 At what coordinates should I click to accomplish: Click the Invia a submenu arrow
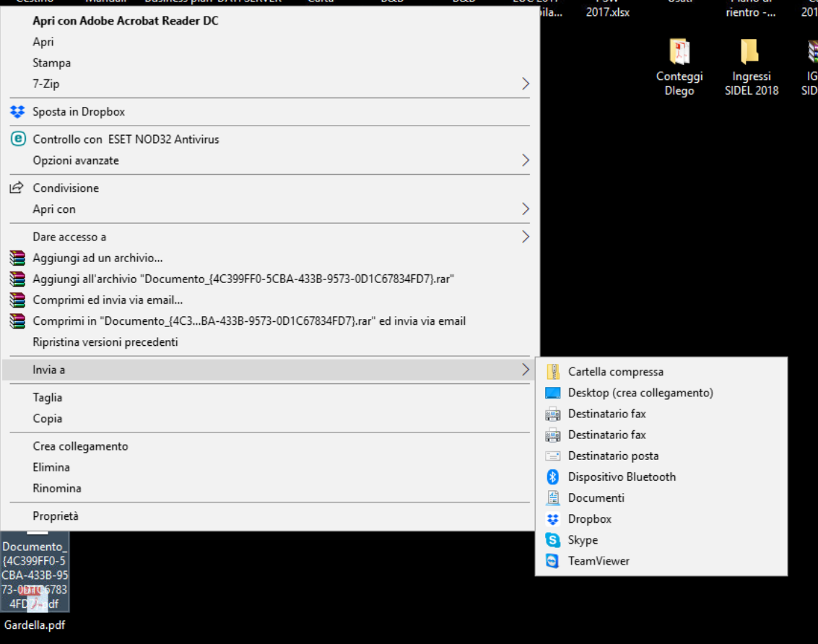click(x=526, y=370)
